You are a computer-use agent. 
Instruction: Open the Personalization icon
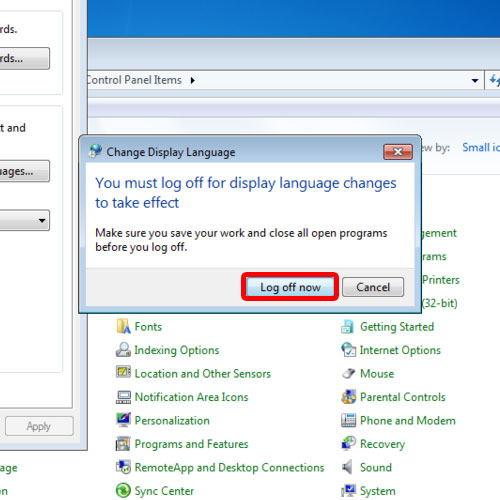123,420
